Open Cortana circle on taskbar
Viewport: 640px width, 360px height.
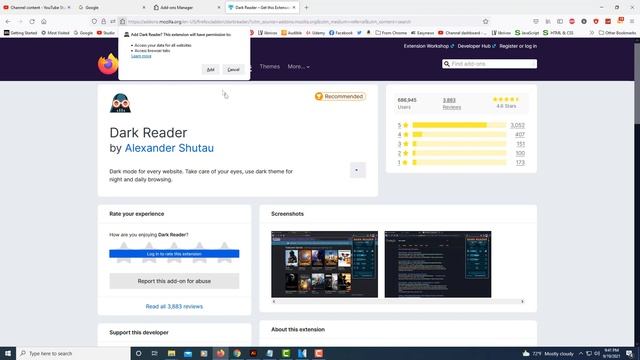pos(139,353)
